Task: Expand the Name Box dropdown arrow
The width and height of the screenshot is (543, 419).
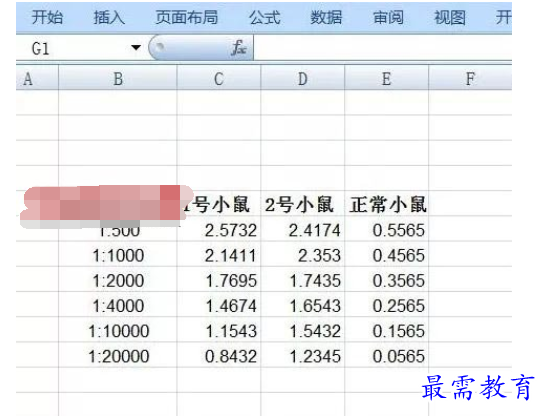Action: click(x=136, y=47)
